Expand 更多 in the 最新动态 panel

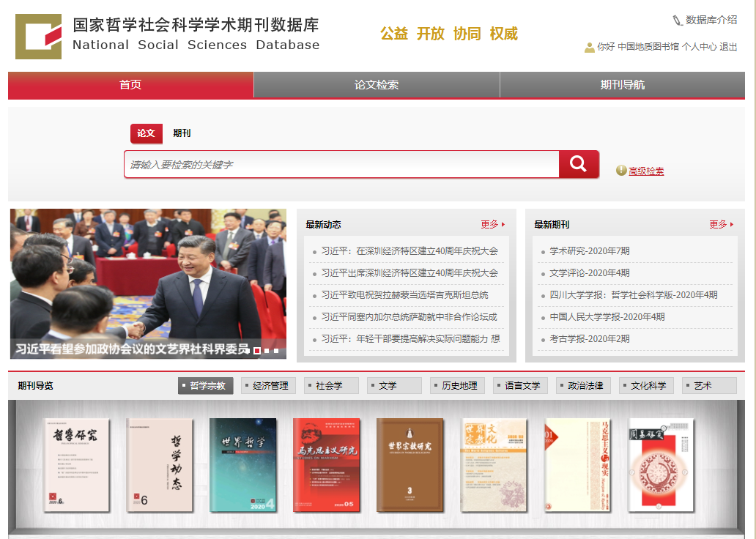click(x=492, y=224)
